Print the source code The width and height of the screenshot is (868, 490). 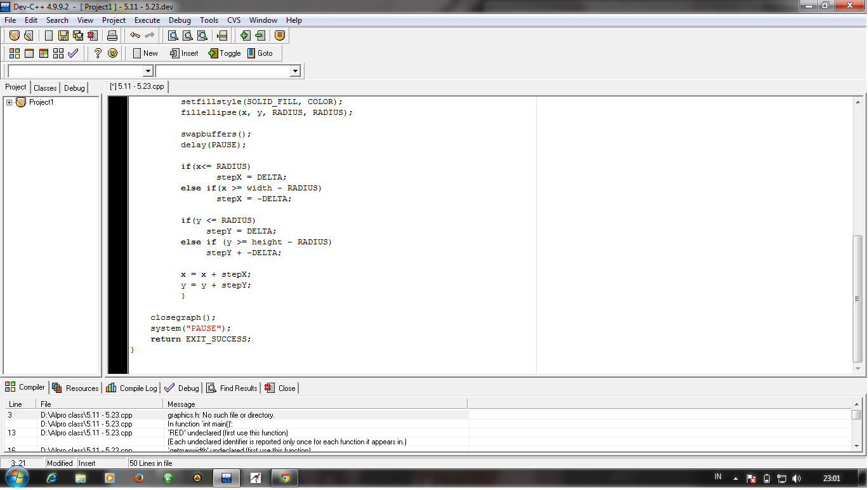111,36
